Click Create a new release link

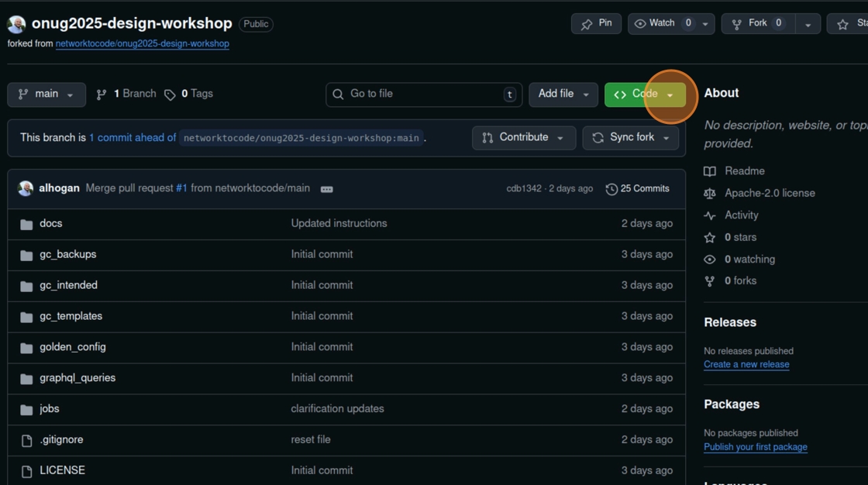pos(746,364)
